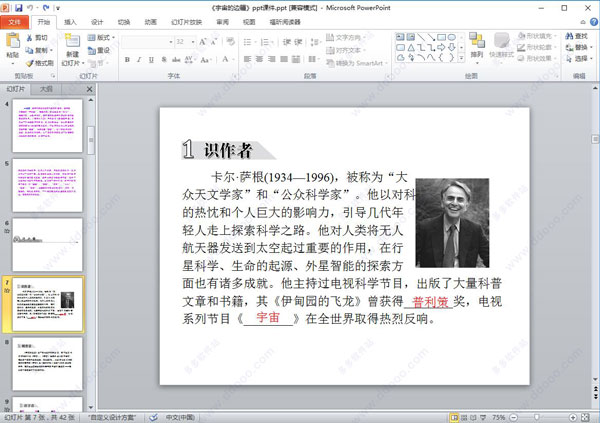Viewport: 600px width, 423px height.
Task: Click Decrease Font Size icon
Action: click(214, 41)
